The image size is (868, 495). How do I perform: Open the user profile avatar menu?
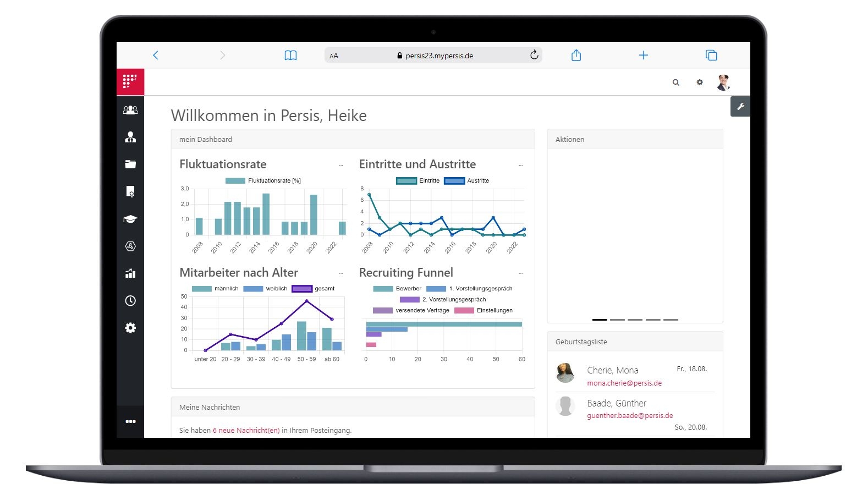[723, 82]
